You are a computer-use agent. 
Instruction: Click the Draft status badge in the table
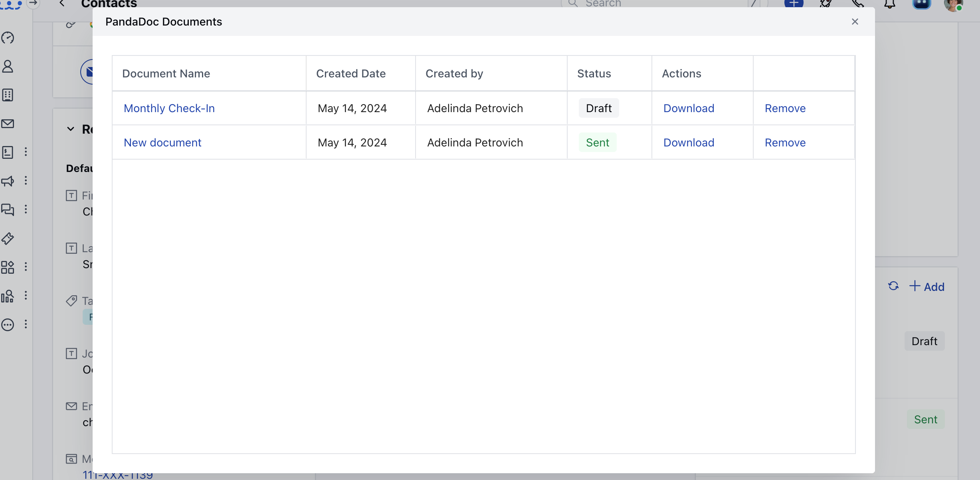[599, 108]
